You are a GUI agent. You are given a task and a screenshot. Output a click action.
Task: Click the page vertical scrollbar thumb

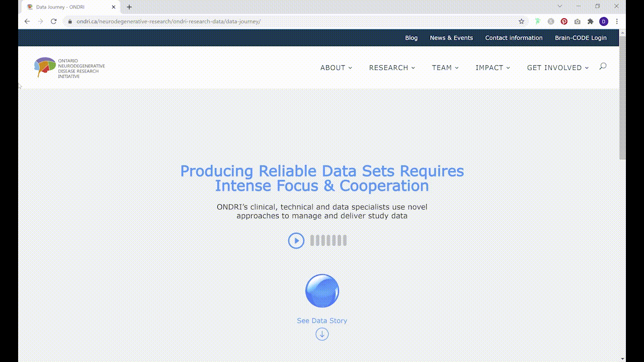tap(622, 98)
